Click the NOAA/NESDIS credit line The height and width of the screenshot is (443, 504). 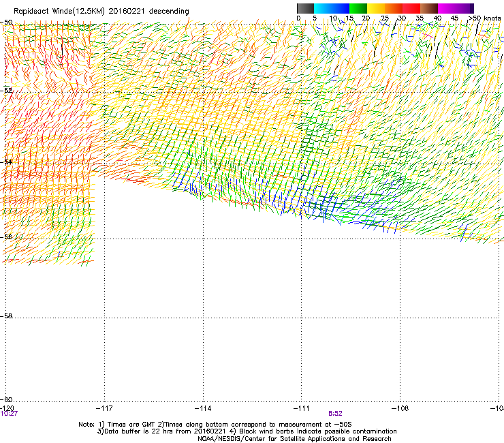click(294, 439)
